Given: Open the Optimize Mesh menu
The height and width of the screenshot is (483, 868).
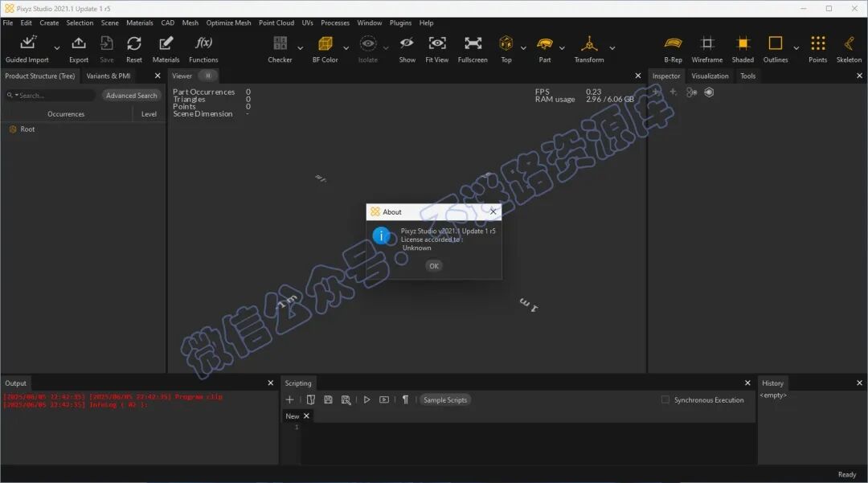Looking at the screenshot, I should click(x=228, y=23).
